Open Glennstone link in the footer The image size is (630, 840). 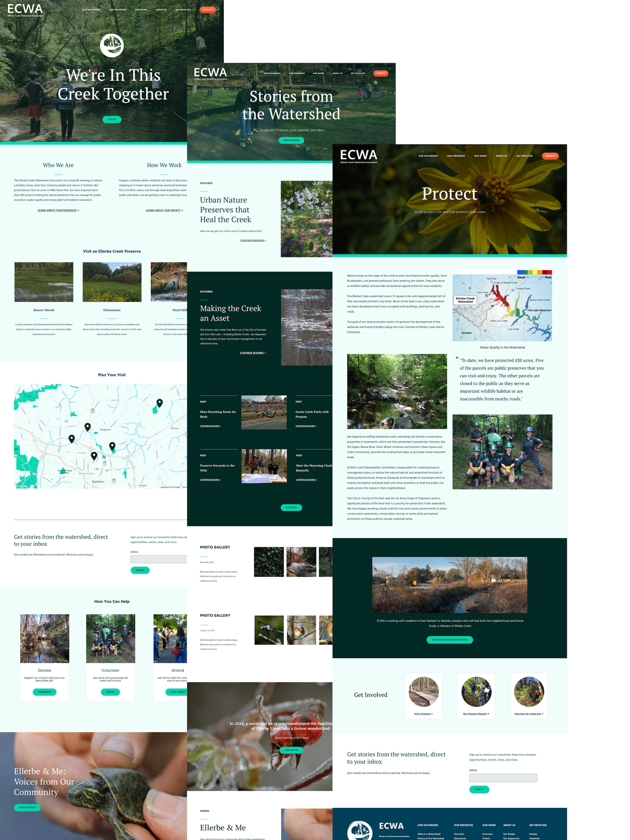point(460,838)
